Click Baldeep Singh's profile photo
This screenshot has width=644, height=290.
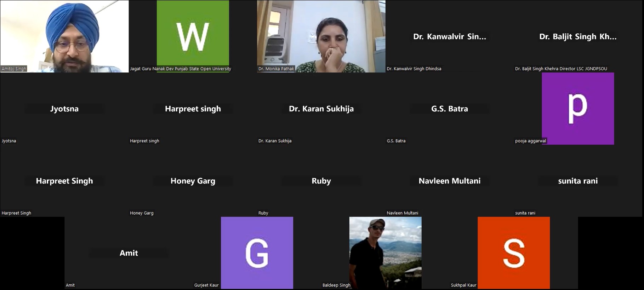[385, 253]
